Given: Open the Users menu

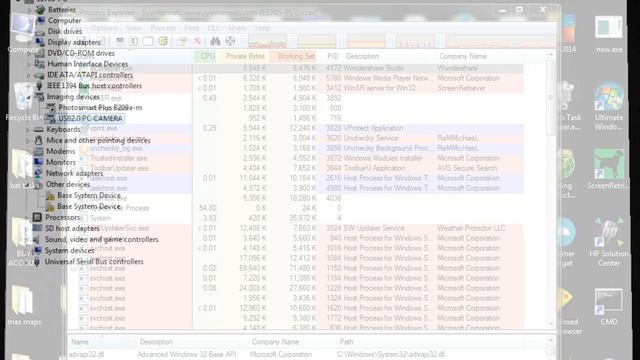Looking at the screenshot, I should [237, 28].
